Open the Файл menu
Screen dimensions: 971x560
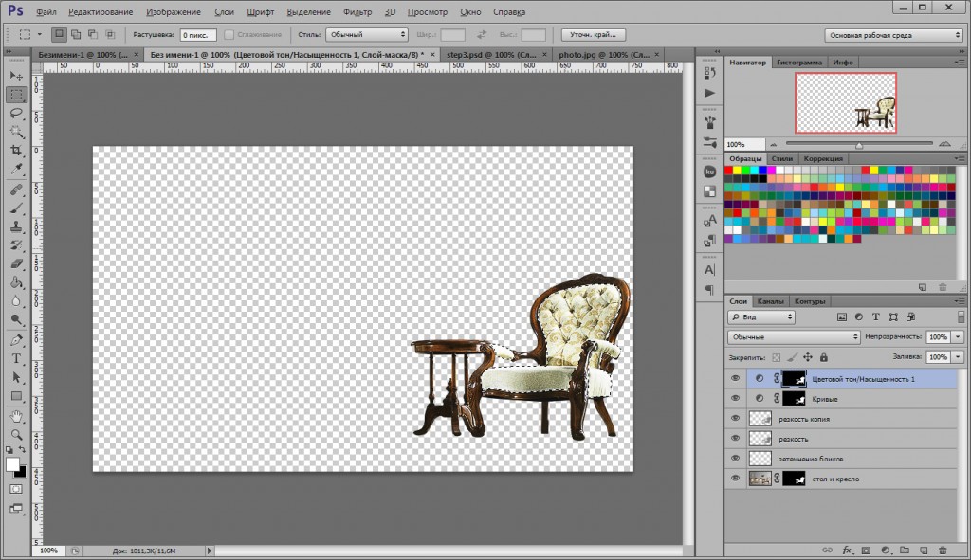click(46, 11)
